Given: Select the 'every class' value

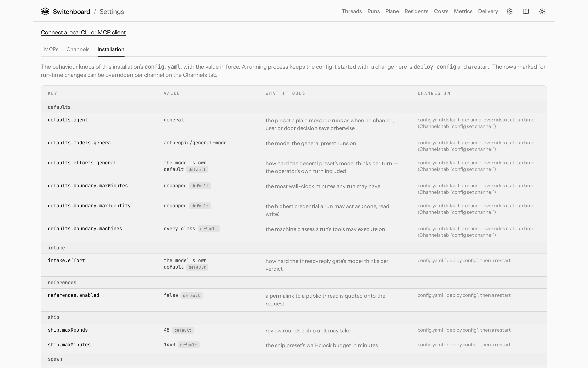Looking at the screenshot, I should point(179,229).
